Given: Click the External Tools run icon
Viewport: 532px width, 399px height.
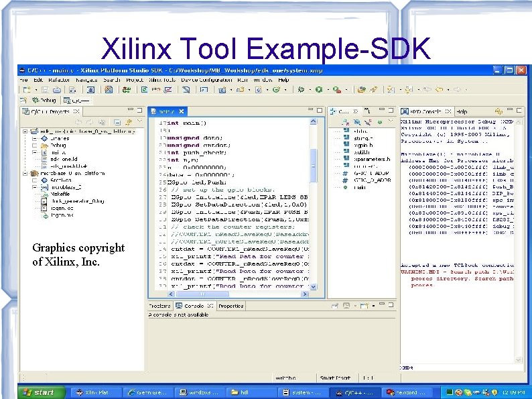Looking at the screenshot, I should click(x=336, y=89).
